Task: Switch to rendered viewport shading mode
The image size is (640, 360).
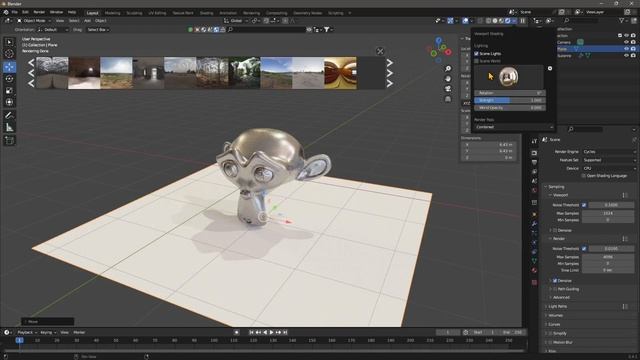Action: (508, 20)
